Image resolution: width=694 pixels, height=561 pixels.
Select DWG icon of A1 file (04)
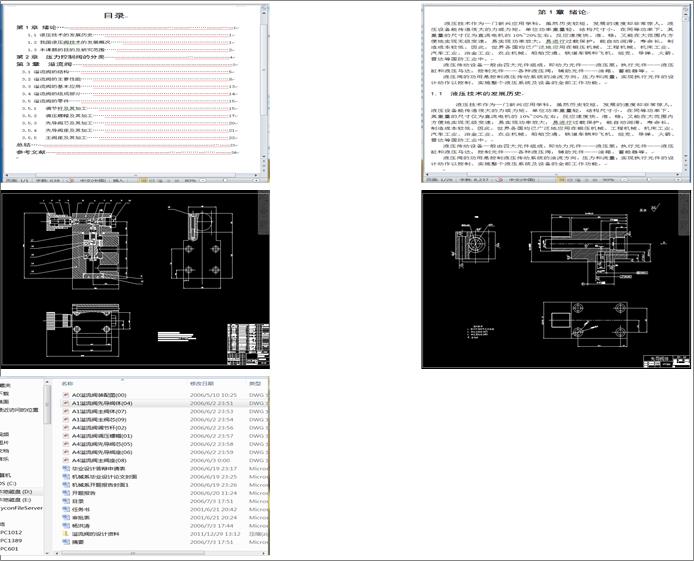pyautogui.click(x=66, y=403)
